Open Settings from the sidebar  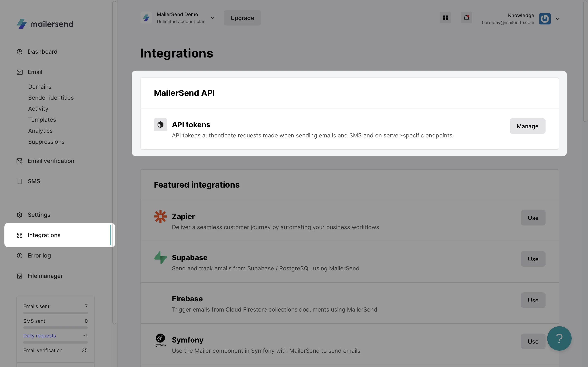39,215
